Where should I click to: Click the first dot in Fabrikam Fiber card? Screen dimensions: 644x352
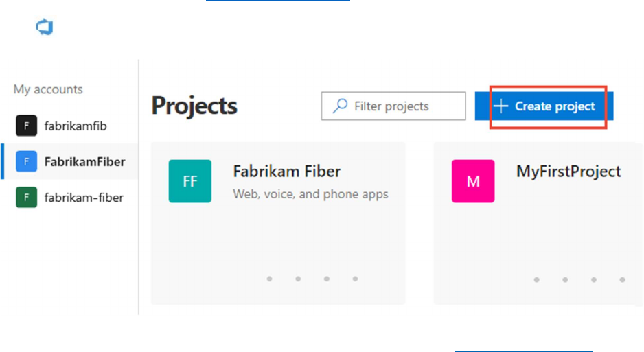[x=270, y=279]
